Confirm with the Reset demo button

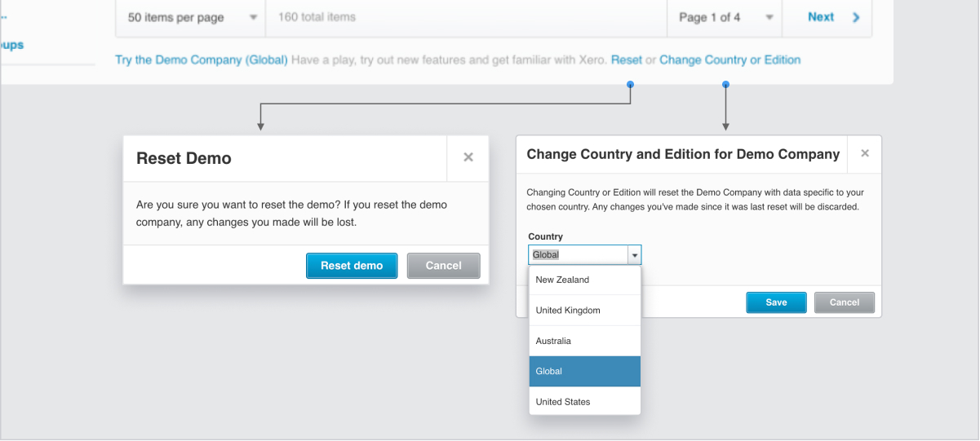pos(352,266)
